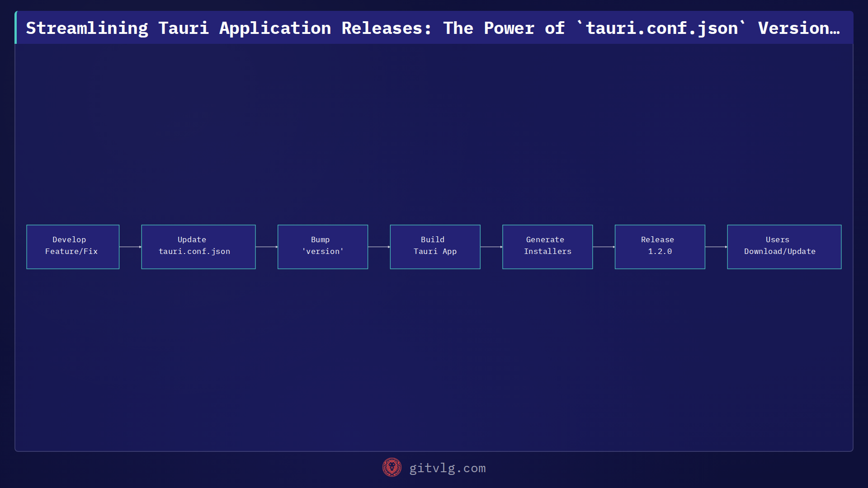
Task: Open the gitvlg.com link text
Action: pos(447,468)
